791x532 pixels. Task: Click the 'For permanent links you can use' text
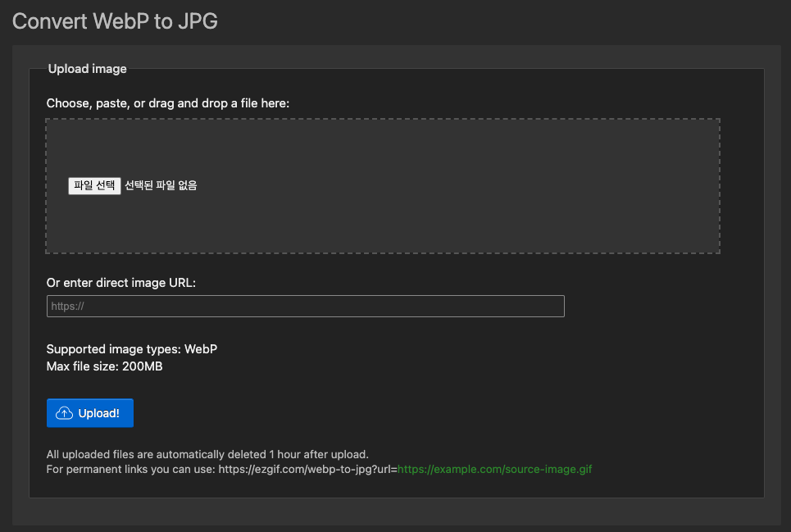coord(132,469)
